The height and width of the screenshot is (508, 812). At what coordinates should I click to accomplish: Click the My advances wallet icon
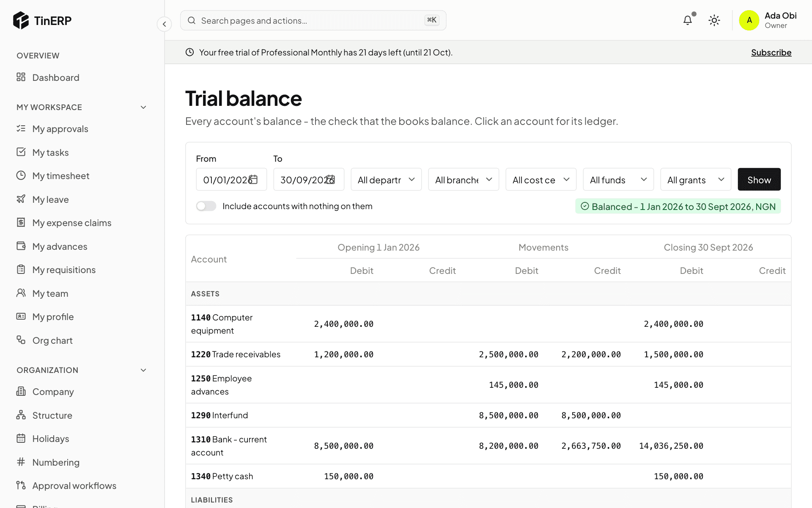click(x=21, y=246)
